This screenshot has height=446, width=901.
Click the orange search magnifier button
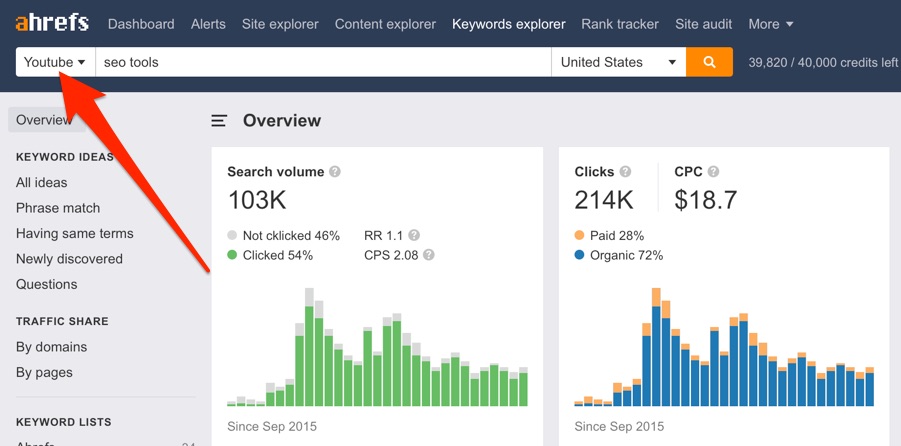709,62
